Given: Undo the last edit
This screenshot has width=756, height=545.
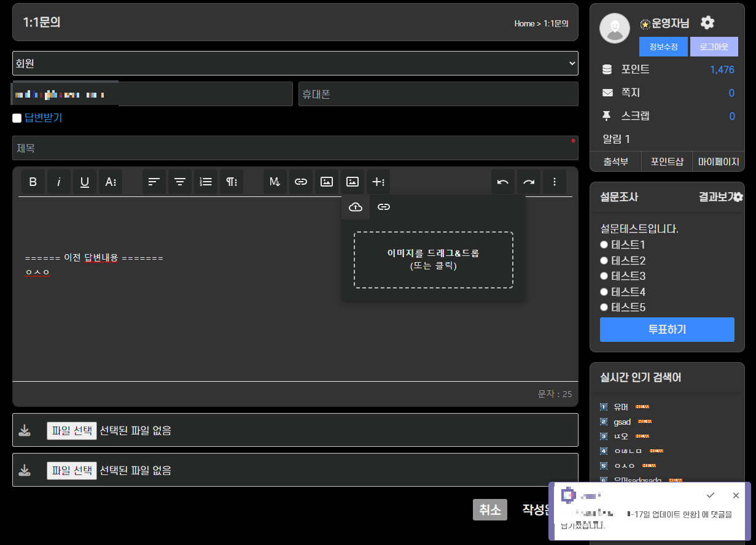Looking at the screenshot, I should [503, 182].
